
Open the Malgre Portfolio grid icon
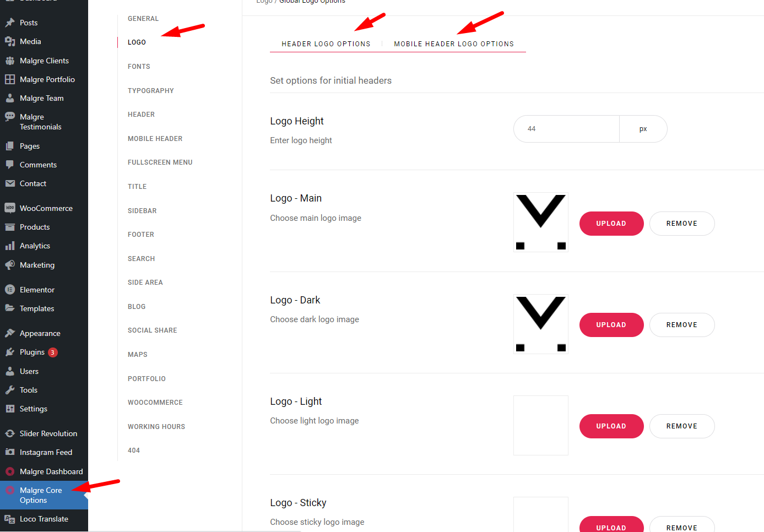pos(10,79)
